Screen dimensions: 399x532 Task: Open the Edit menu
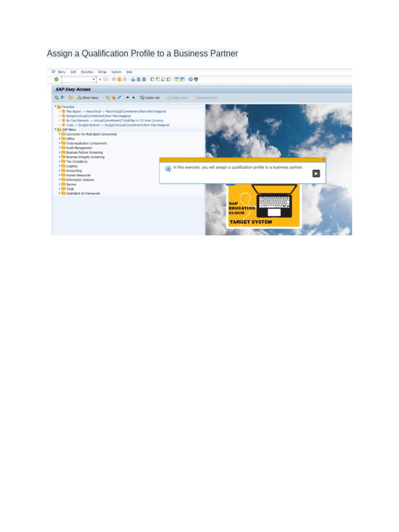click(73, 72)
